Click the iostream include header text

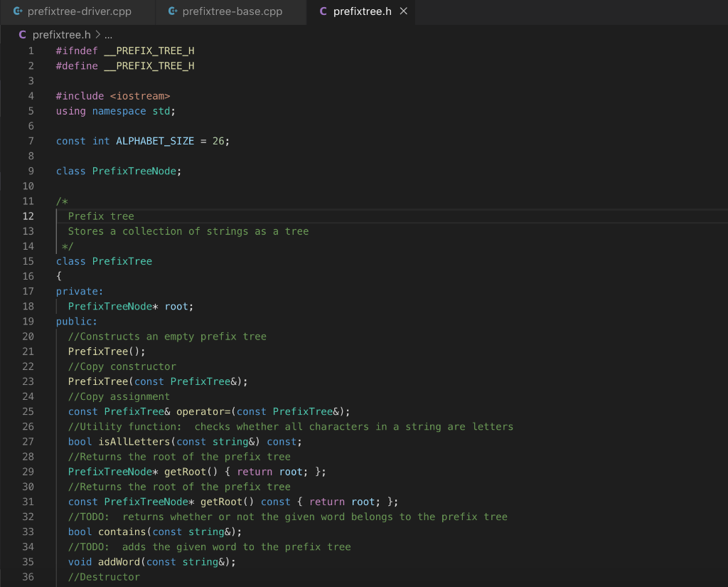(140, 96)
